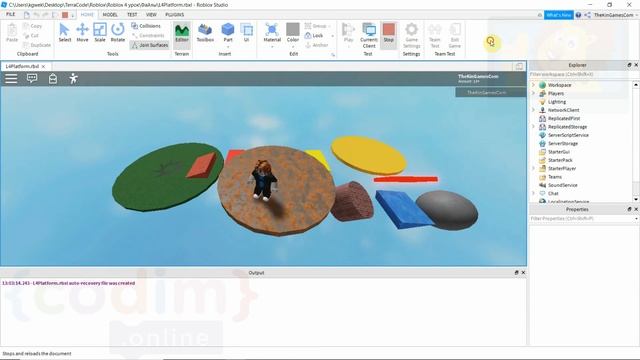Switch Current Client view

[369, 35]
